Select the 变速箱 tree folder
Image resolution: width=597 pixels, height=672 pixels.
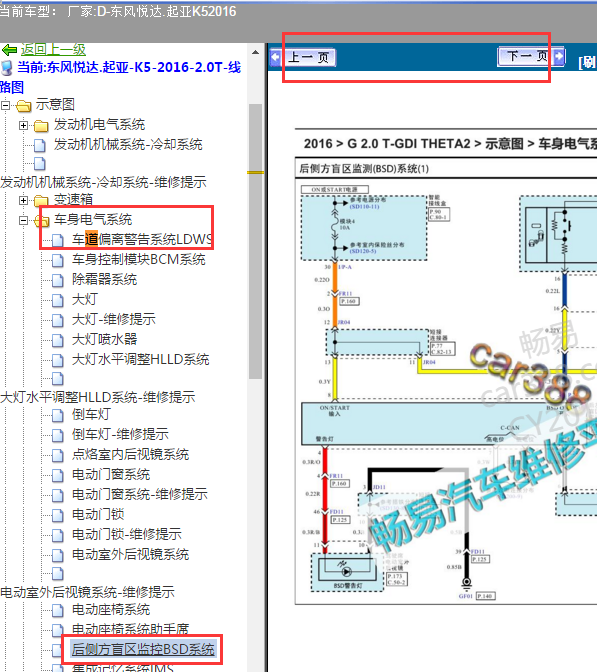pos(73,200)
